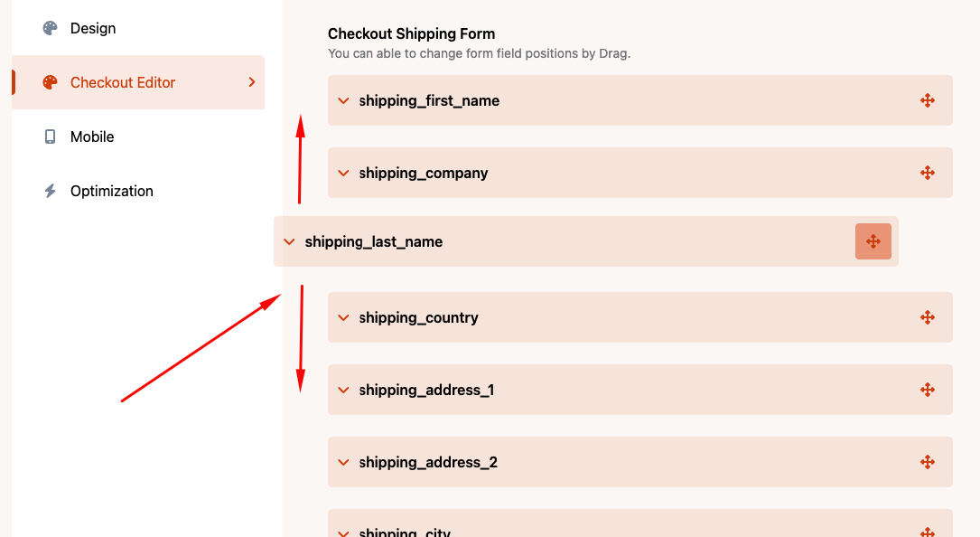This screenshot has height=537, width=980.
Task: Click the drag handle on shipping_address_2
Action: click(928, 462)
